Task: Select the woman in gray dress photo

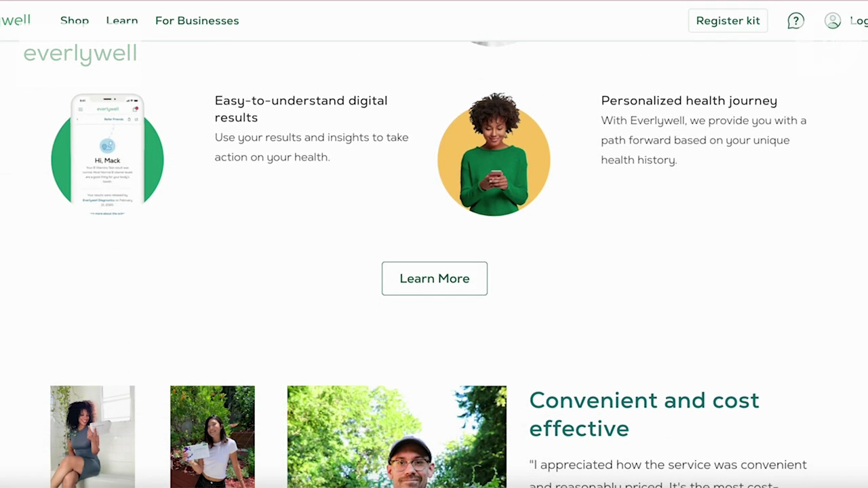Action: coord(92,436)
